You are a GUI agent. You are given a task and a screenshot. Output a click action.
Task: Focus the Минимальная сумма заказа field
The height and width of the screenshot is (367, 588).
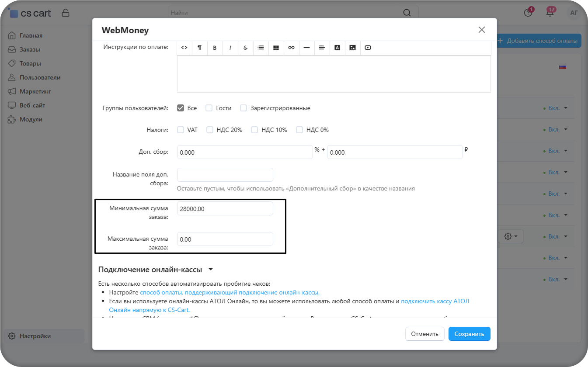[x=225, y=208]
